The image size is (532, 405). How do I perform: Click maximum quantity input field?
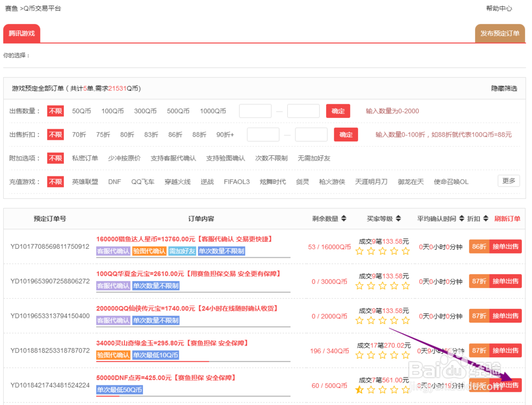(303, 111)
